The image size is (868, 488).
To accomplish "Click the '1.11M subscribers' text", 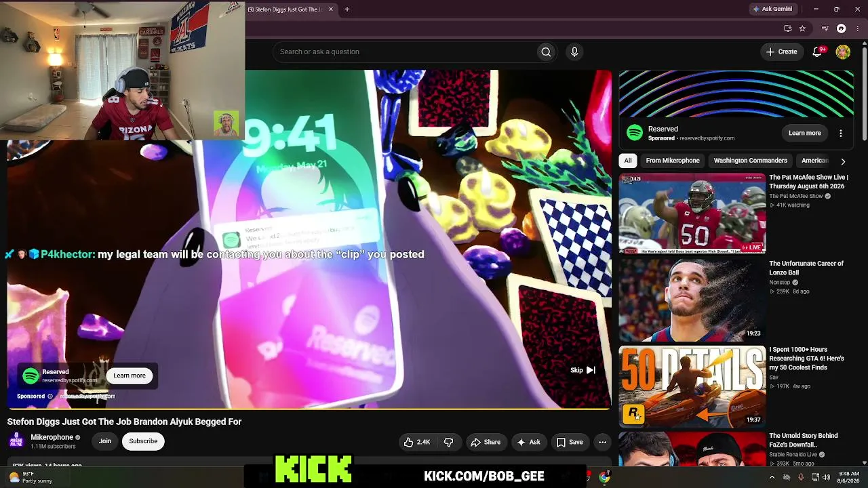I will click(x=53, y=447).
